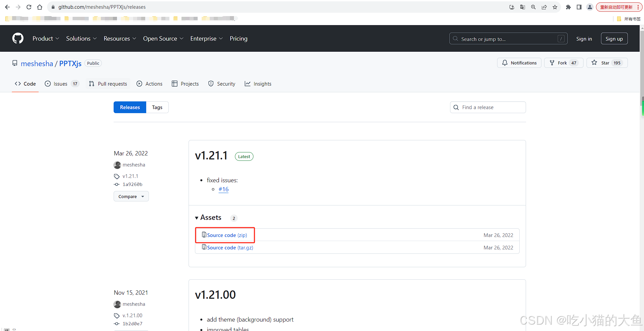Open the Code tab
Screen dimensions: 644x331
click(x=25, y=84)
